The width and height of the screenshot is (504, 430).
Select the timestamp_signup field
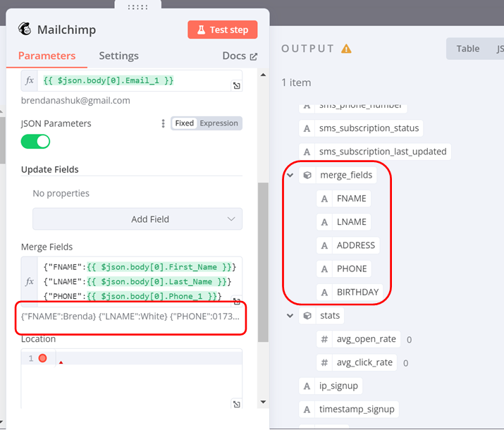pos(349,410)
